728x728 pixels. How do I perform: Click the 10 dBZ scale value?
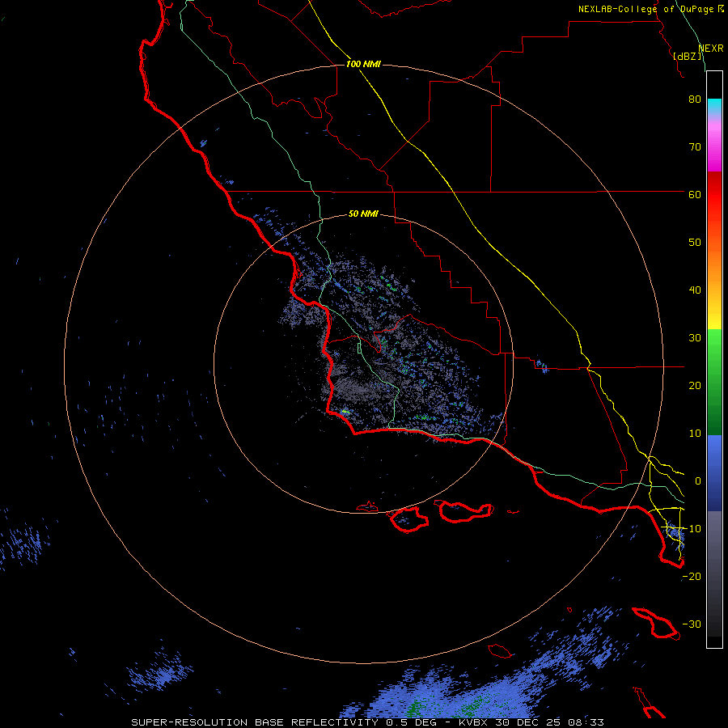pos(695,434)
